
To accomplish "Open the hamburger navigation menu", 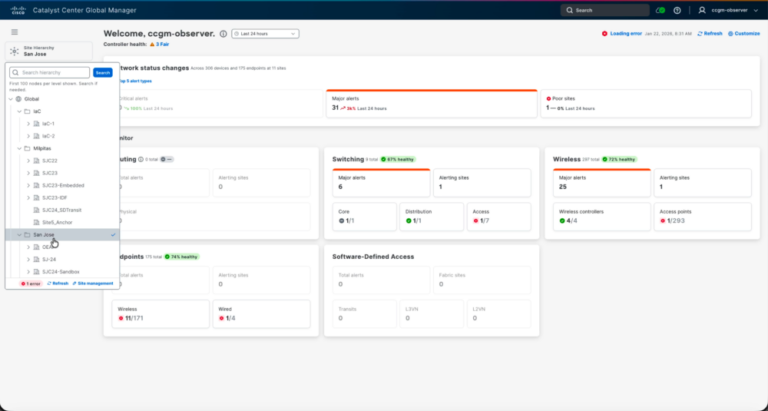I will [x=15, y=32].
